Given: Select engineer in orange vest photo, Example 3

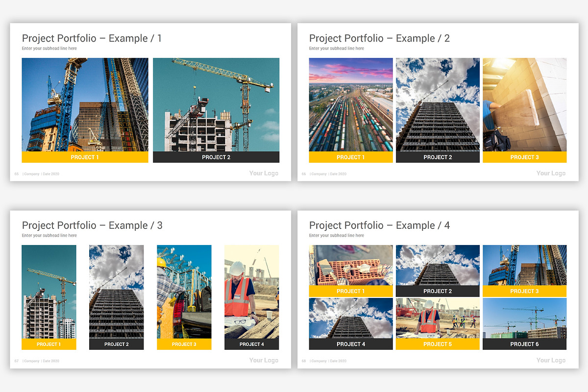Looking at the screenshot, I should click(252, 292).
